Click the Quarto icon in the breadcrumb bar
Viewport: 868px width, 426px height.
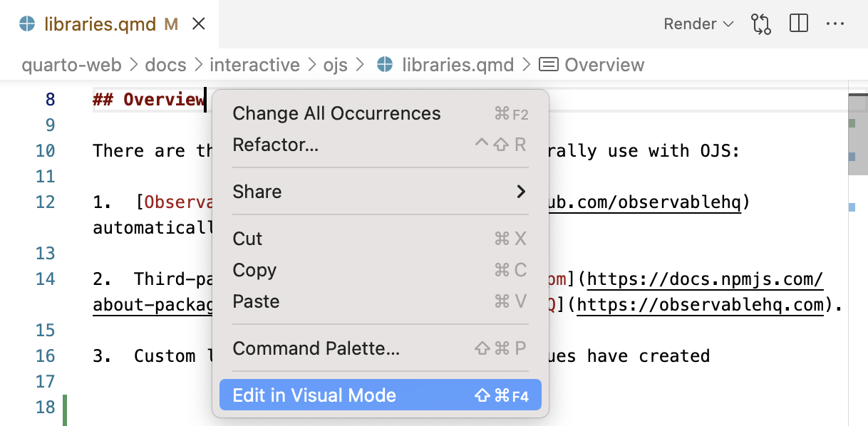point(385,65)
